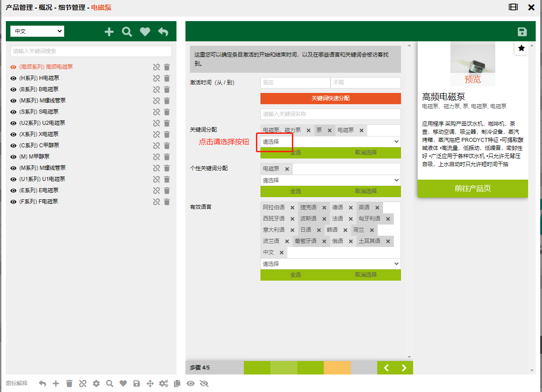
Task: Open the 中文 language dropdown
Action: (x=37, y=31)
